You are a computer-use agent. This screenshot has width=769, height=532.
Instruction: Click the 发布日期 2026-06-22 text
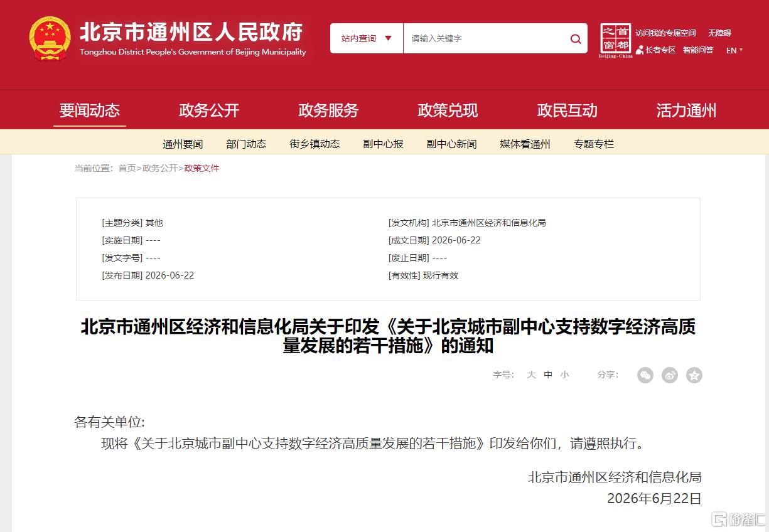148,275
